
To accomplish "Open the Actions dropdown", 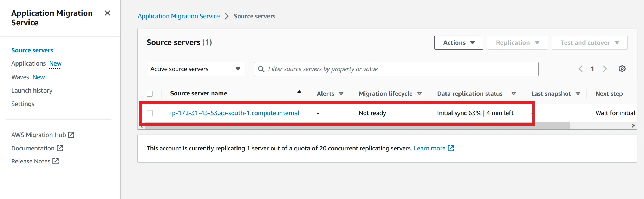I will [x=459, y=43].
